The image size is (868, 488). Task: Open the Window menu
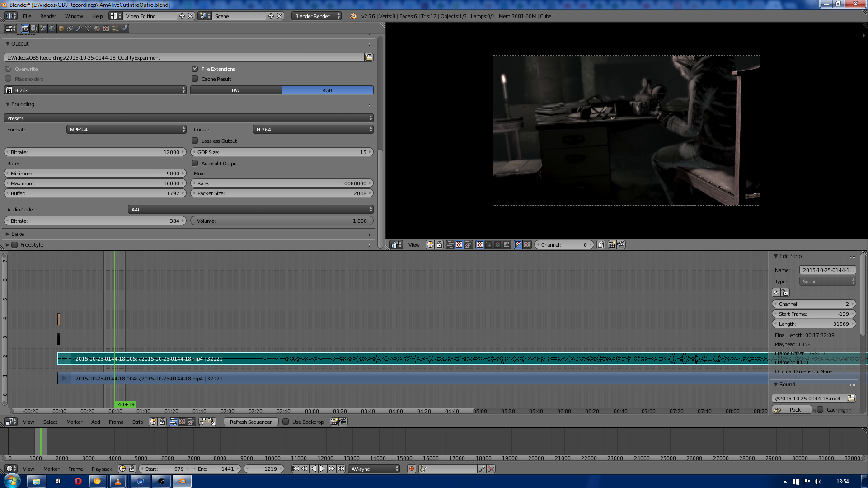click(x=74, y=16)
